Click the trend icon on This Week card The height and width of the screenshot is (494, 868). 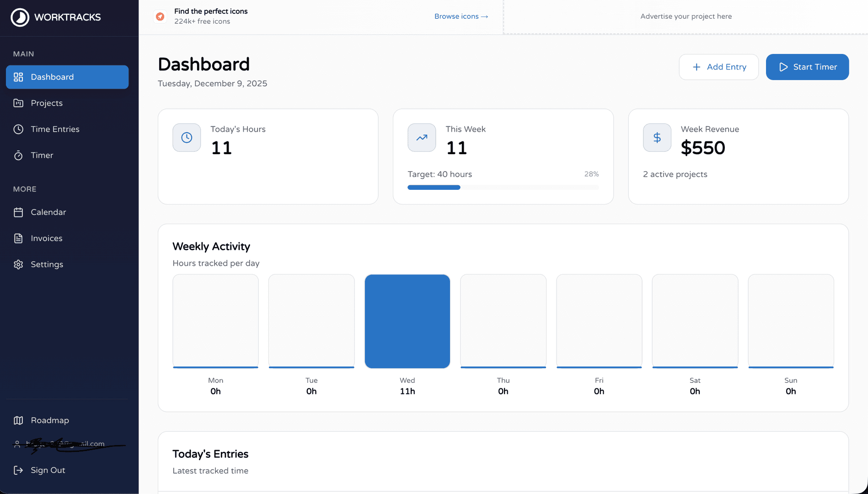421,137
